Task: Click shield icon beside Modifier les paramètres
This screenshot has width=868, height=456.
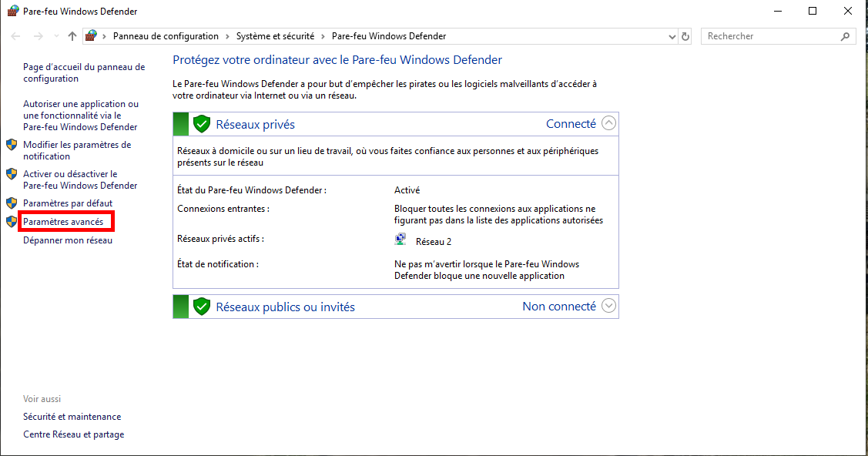Action: [x=12, y=145]
